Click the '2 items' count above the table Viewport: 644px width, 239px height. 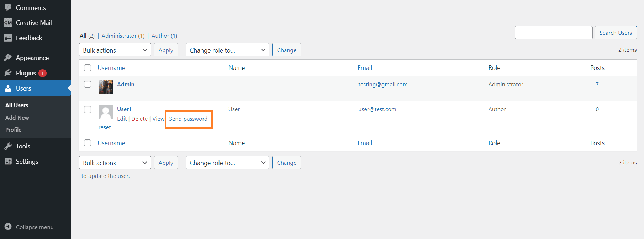point(627,50)
